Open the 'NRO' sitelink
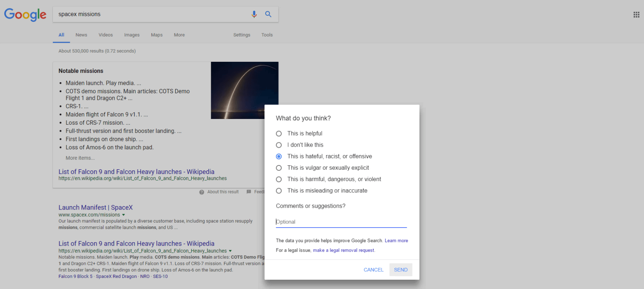Screen dimensions: 644x289 145,276
